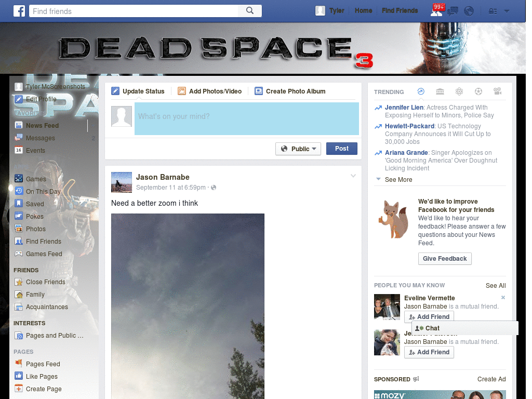Click the Find Friends sidebar icon

(19, 241)
